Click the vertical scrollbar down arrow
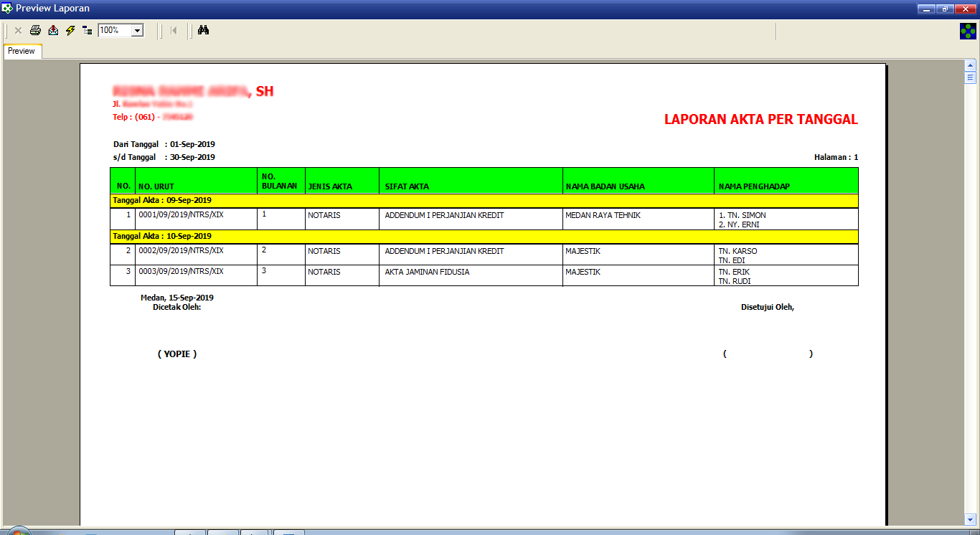This screenshot has width=980, height=535. [971, 519]
